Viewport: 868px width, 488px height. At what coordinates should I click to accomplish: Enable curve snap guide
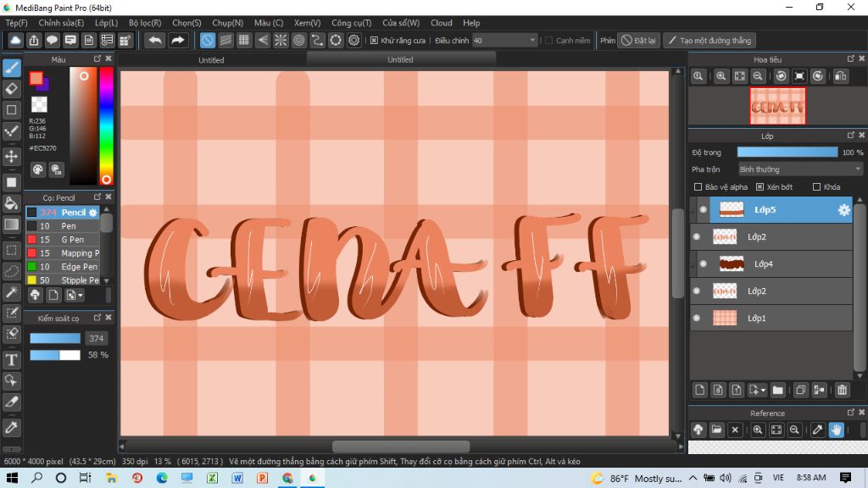tap(317, 41)
